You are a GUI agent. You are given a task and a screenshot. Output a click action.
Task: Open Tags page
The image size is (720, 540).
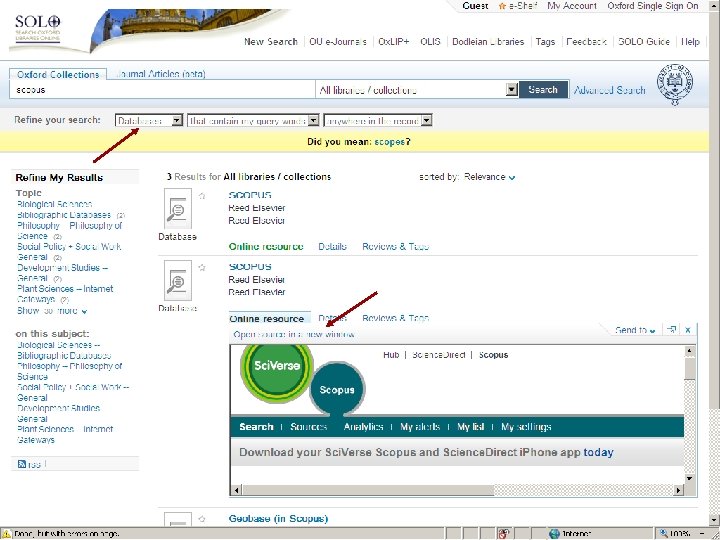click(x=546, y=42)
